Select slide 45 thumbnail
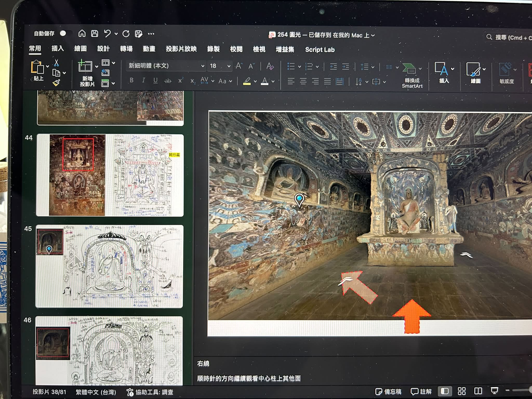The height and width of the screenshot is (399, 532). click(109, 266)
